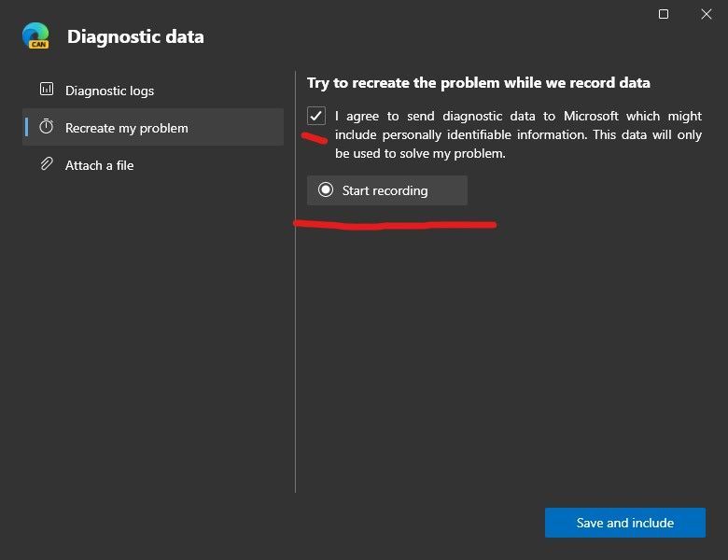Click the diagnostic data consent paragraph text

[x=518, y=135]
